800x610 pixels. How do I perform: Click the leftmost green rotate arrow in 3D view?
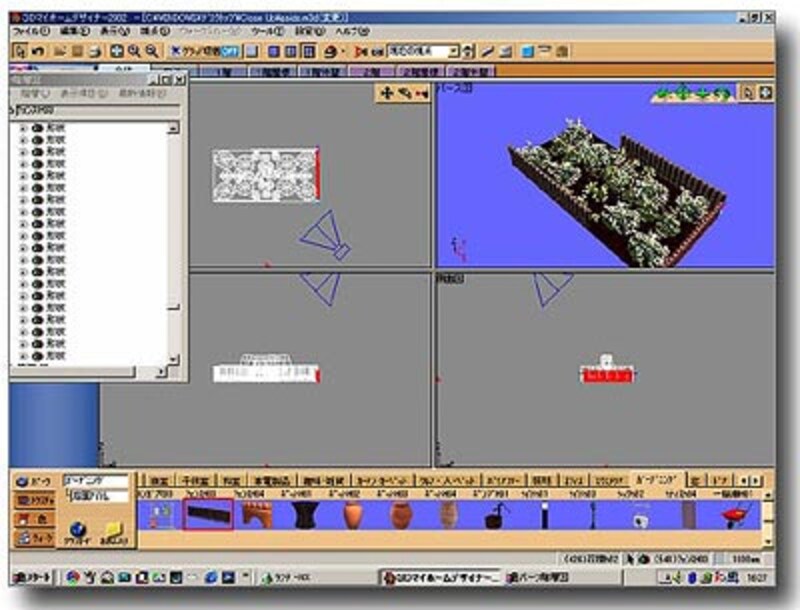tap(662, 93)
